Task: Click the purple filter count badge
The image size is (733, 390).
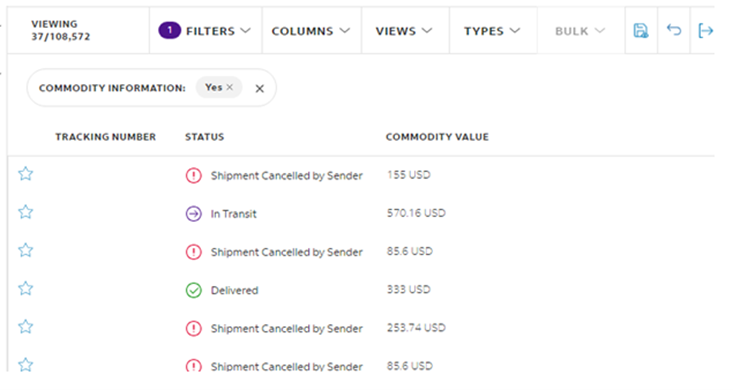Action: 170,31
